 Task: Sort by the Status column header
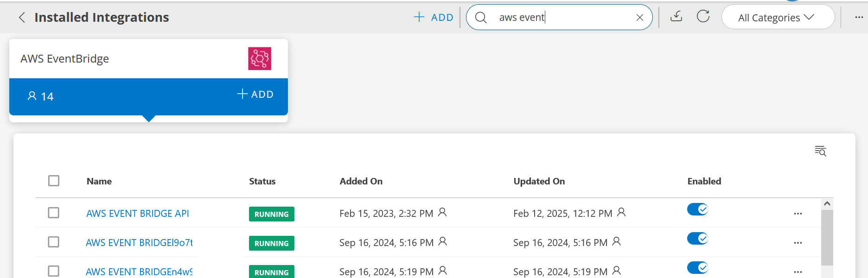pyautogui.click(x=262, y=182)
